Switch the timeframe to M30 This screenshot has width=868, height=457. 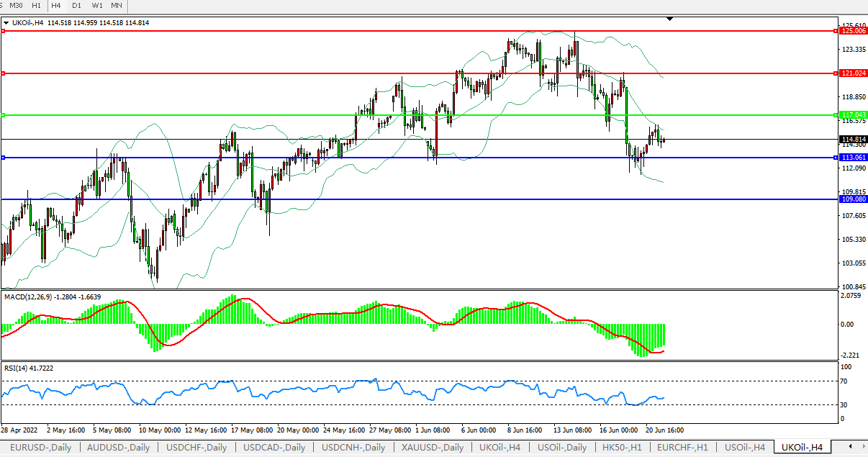(x=17, y=6)
